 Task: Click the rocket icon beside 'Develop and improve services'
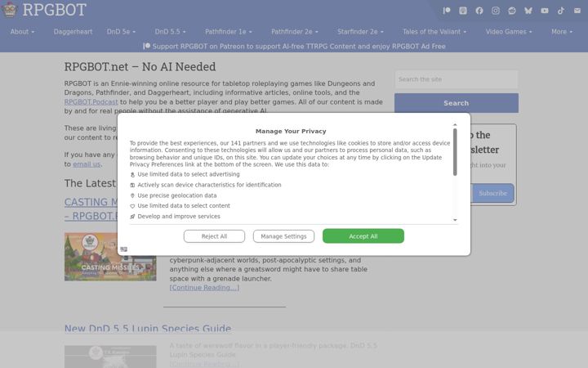tap(132, 217)
